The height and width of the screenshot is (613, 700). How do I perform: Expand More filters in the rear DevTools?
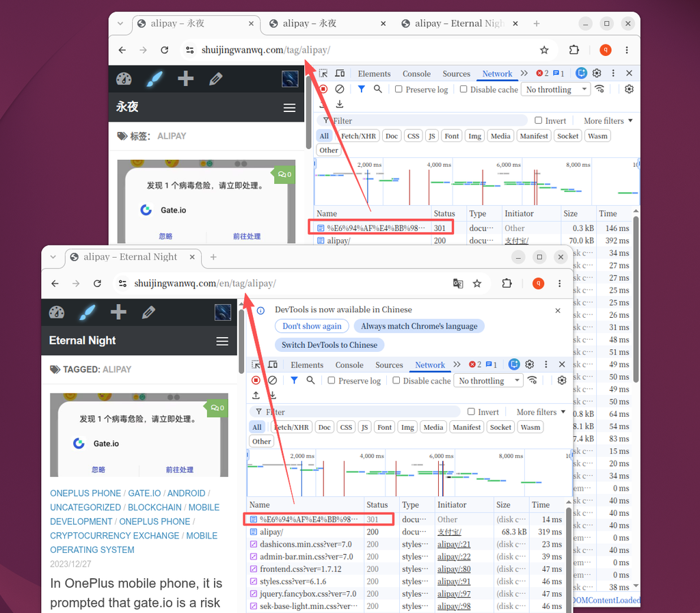pyautogui.click(x=608, y=120)
